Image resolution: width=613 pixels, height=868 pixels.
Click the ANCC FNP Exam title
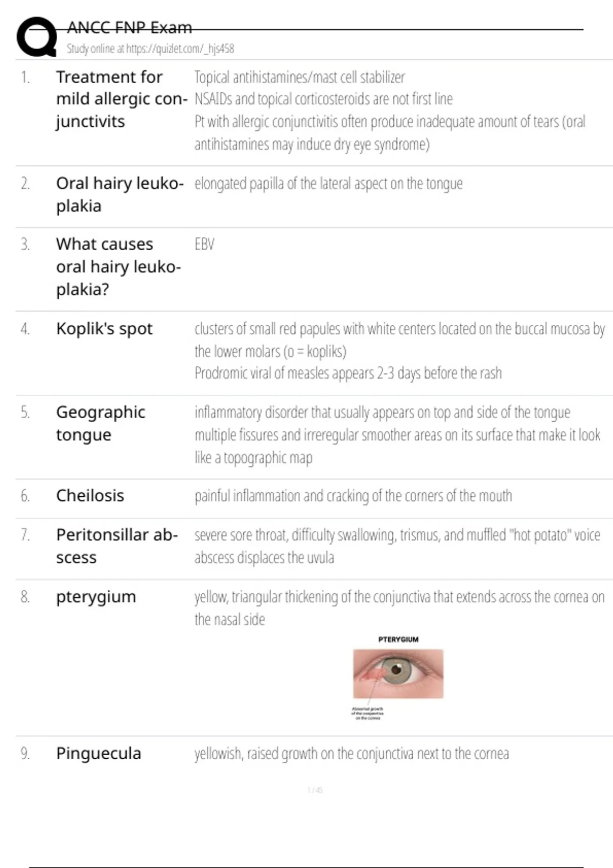pyautogui.click(x=130, y=28)
